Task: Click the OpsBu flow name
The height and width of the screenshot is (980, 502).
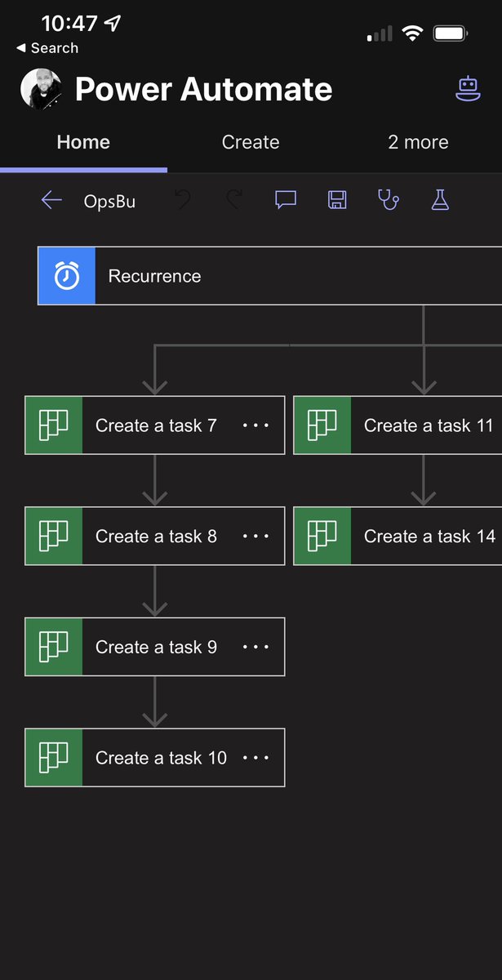Action: click(109, 201)
